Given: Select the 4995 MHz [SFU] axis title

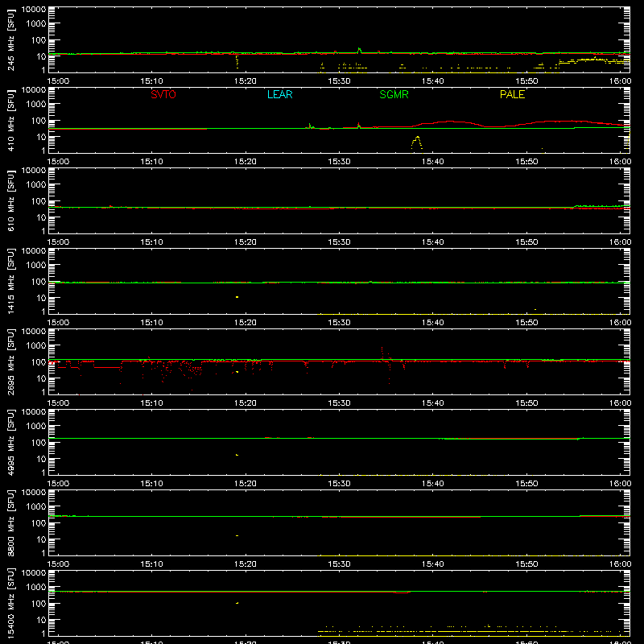Looking at the screenshot, I should click(x=10, y=442).
